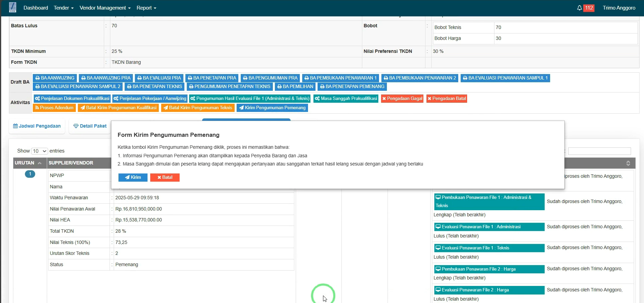The height and width of the screenshot is (303, 644).
Task: Open the Report menu
Action: (146, 8)
